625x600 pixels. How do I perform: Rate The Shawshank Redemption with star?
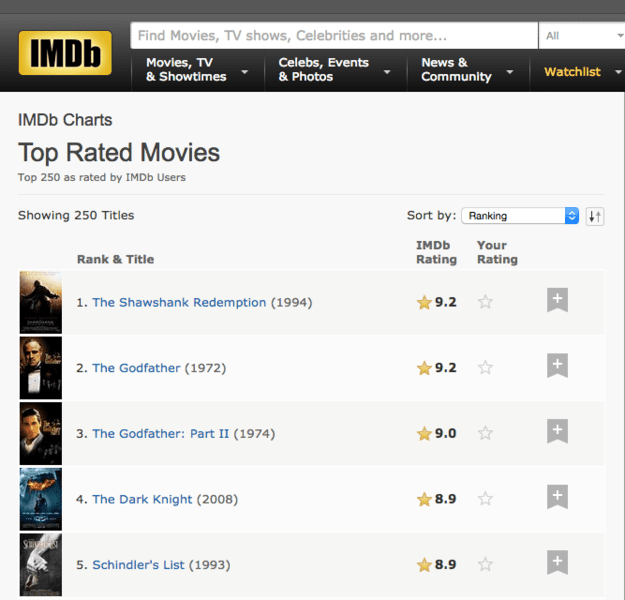(x=486, y=302)
